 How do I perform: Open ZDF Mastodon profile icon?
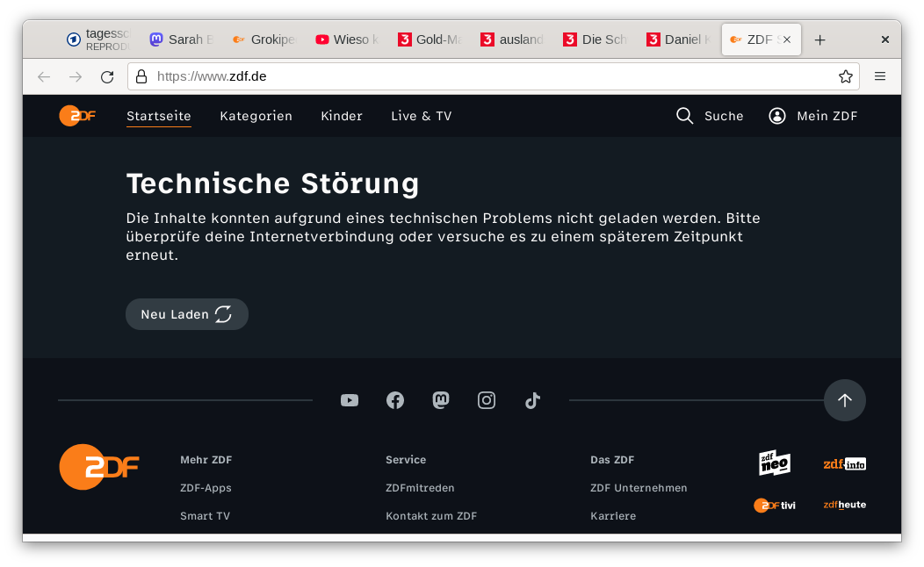(x=441, y=400)
